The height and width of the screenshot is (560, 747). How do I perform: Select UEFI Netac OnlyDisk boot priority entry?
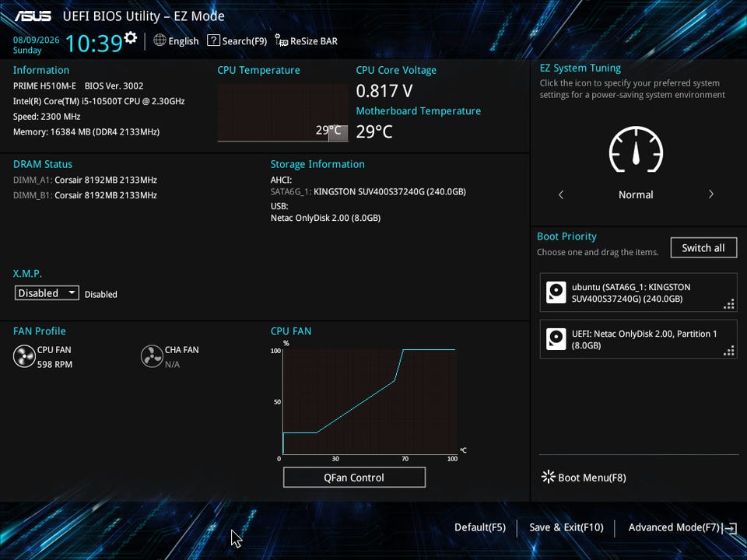click(638, 339)
